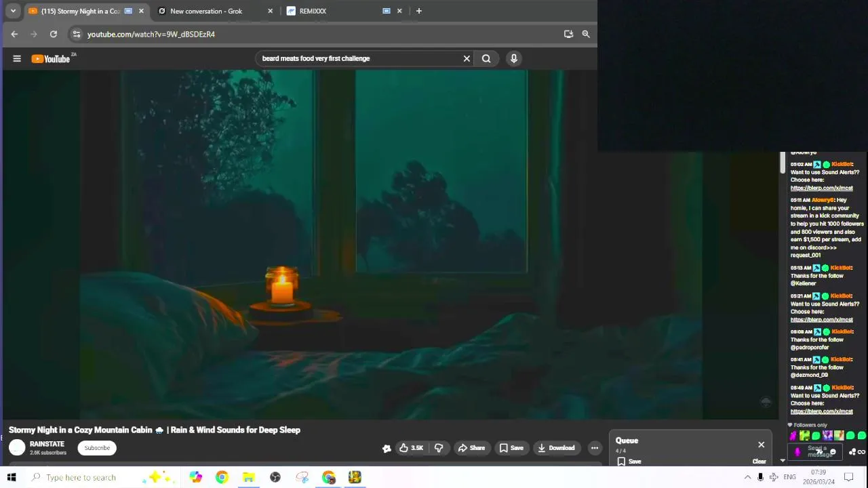
Task: Focus the browser address bar URL
Action: point(151,34)
